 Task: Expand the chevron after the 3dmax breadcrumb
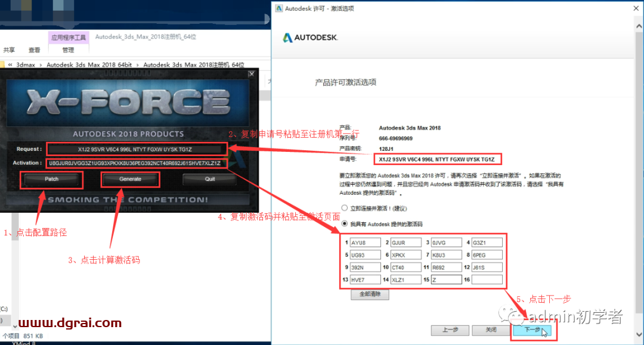click(x=41, y=65)
